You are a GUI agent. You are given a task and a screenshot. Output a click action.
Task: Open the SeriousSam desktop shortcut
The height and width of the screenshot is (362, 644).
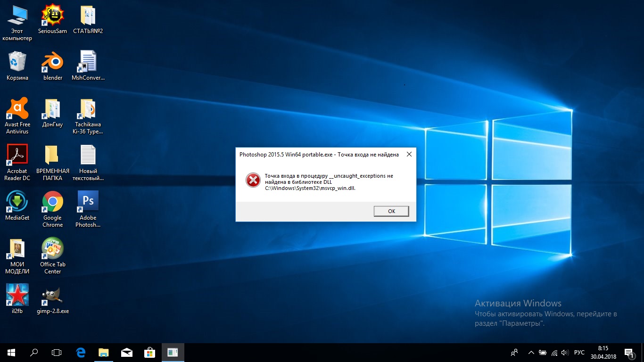click(53, 19)
